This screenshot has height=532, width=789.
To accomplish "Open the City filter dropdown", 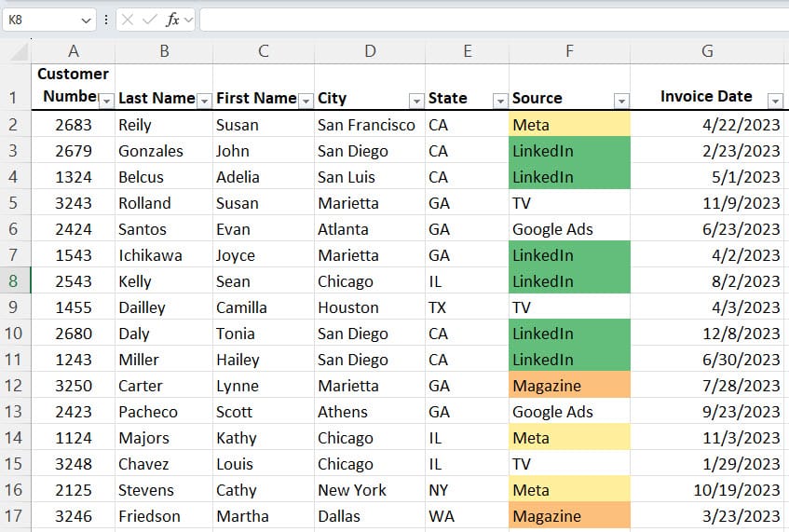I will click(416, 102).
